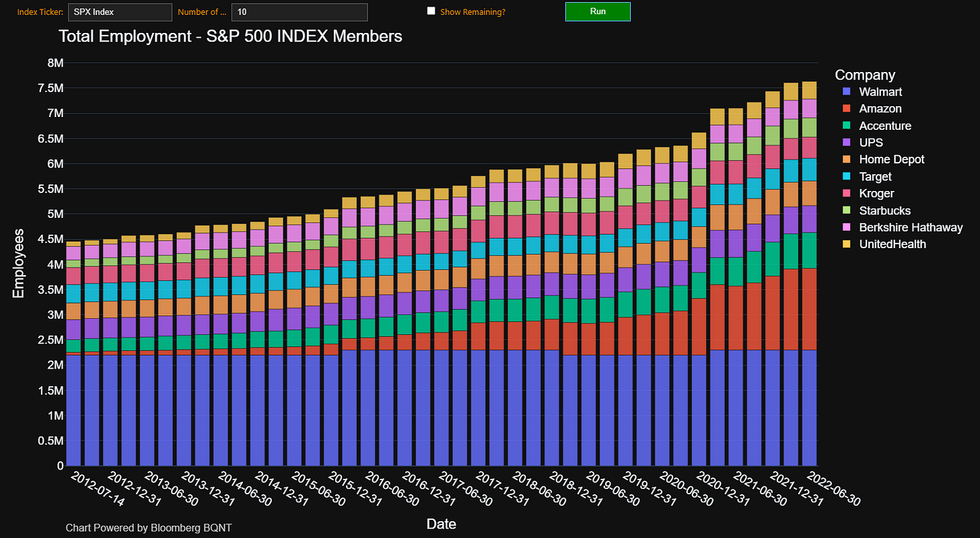The height and width of the screenshot is (538, 980).
Task: Click UPS legend color square
Action: coord(847,143)
